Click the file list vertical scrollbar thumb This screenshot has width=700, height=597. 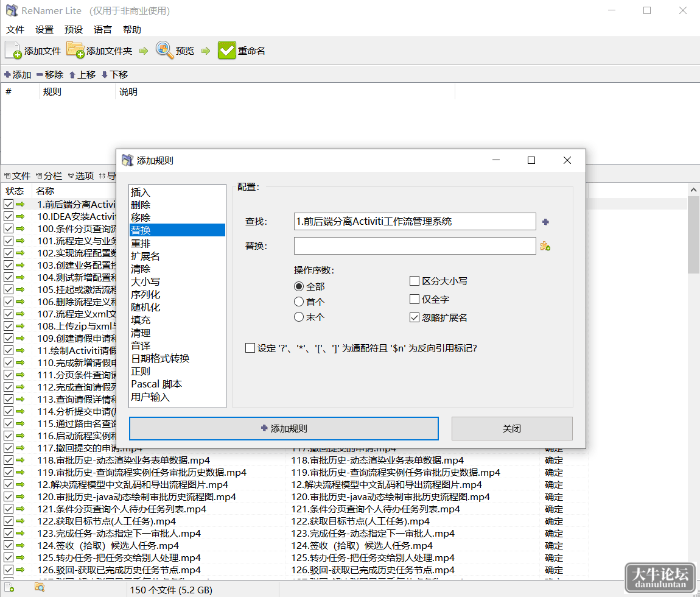pyautogui.click(x=693, y=236)
